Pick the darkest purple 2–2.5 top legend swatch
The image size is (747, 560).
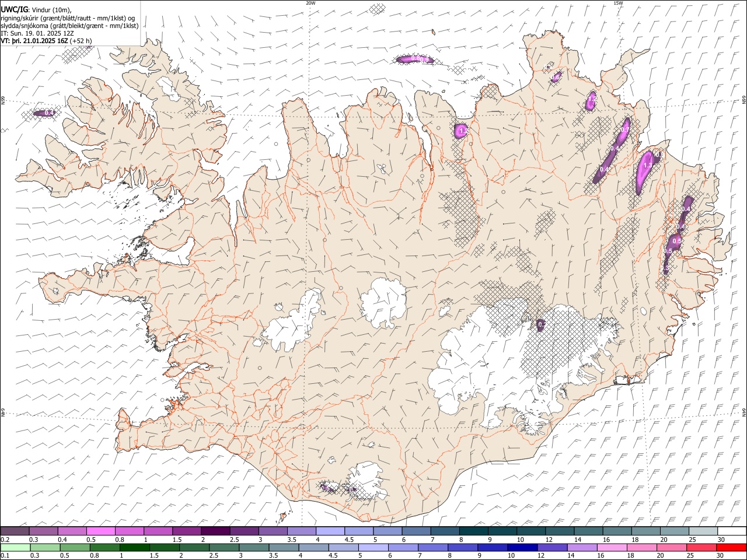[215, 531]
